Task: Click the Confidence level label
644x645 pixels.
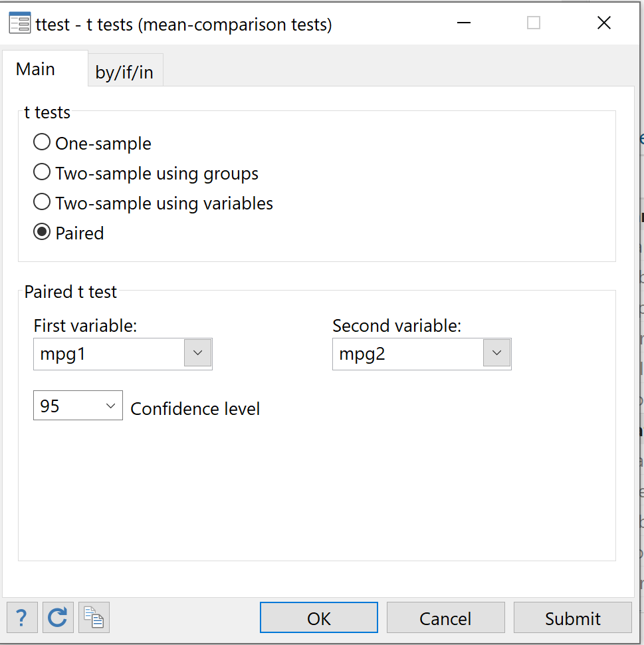Action: pos(195,409)
